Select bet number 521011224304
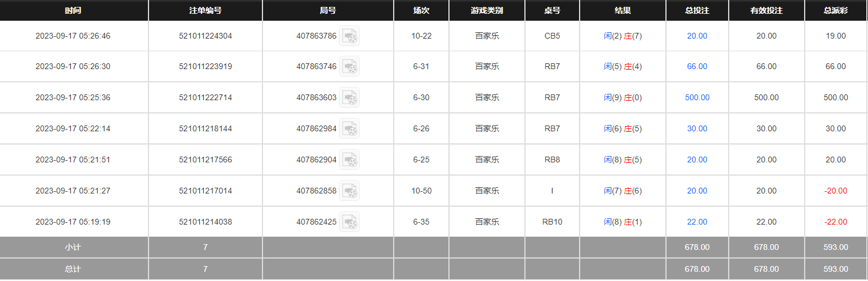The height and width of the screenshot is (281, 868). (x=205, y=36)
